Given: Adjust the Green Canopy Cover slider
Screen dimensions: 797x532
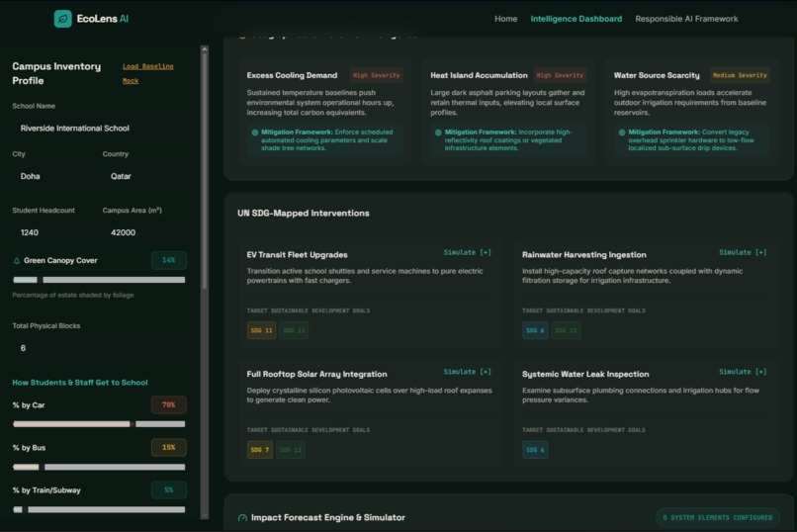Looking at the screenshot, I should [99, 280].
